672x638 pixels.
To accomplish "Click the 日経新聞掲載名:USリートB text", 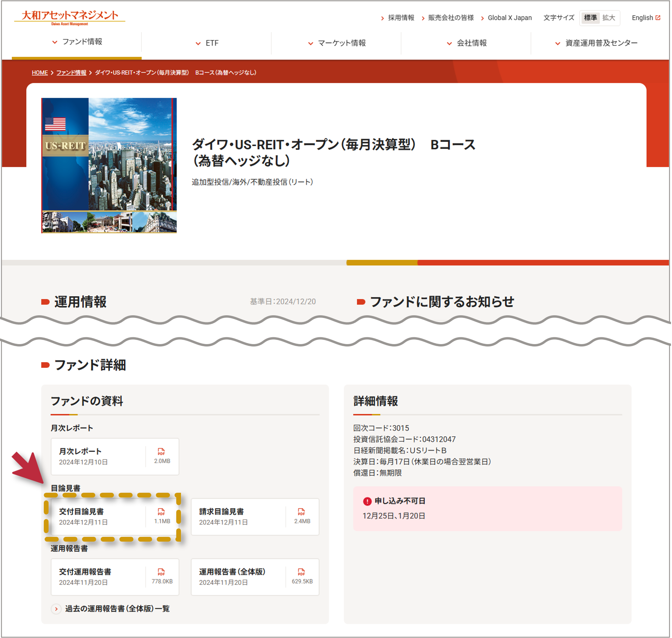I will tap(400, 451).
